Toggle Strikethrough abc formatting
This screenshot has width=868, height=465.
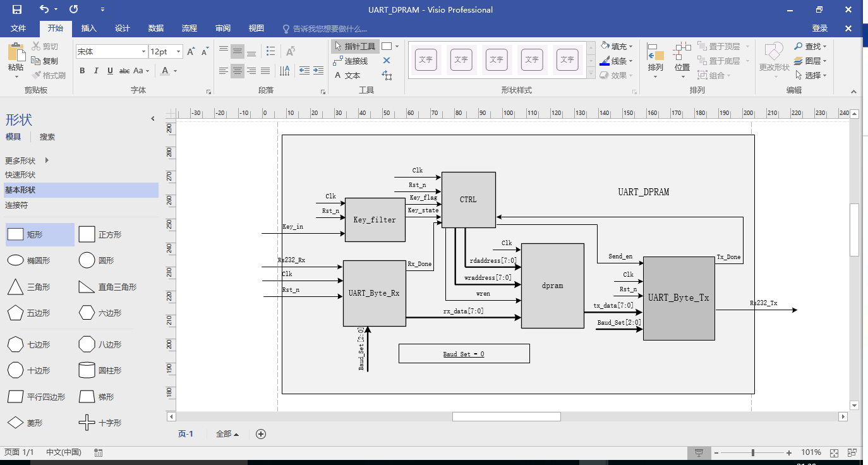(124, 71)
